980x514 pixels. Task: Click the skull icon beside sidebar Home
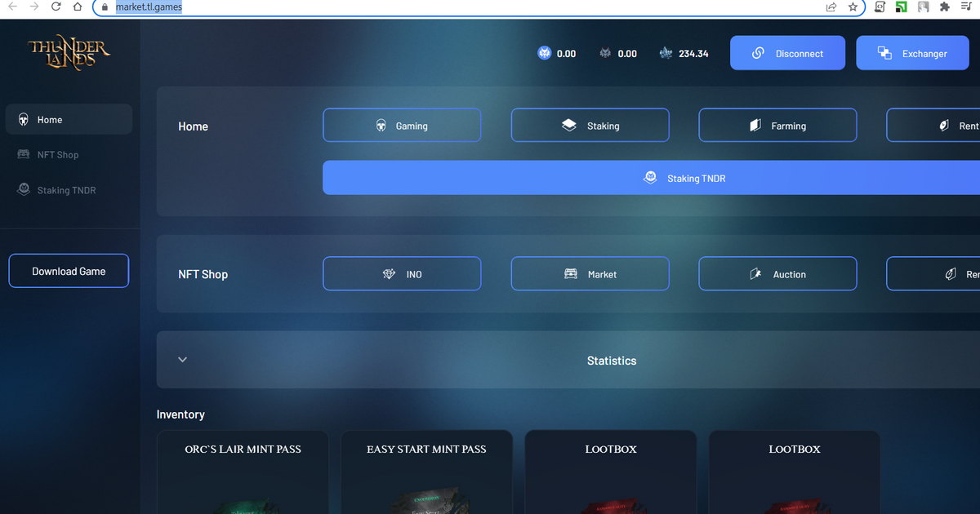[x=23, y=119]
